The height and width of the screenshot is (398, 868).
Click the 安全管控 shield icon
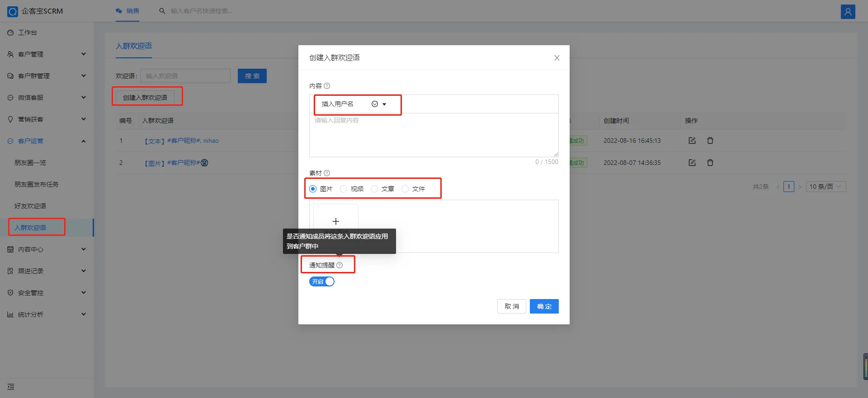click(x=10, y=293)
